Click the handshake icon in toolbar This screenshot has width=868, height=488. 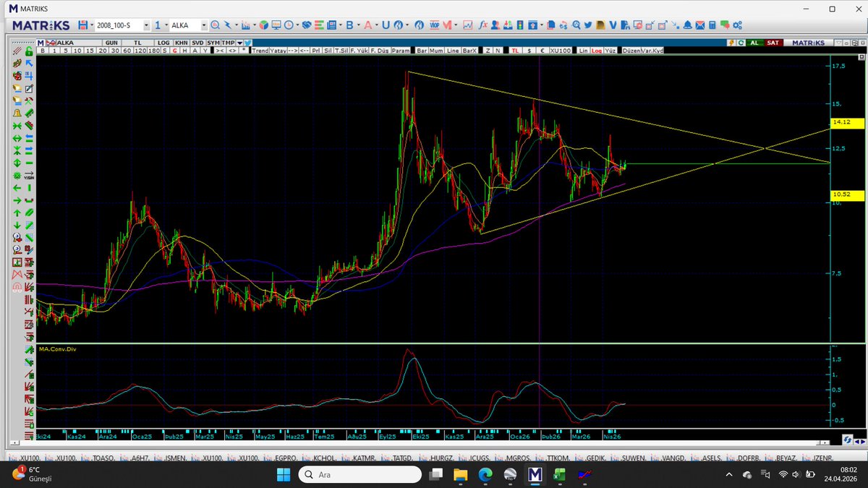pos(307,25)
